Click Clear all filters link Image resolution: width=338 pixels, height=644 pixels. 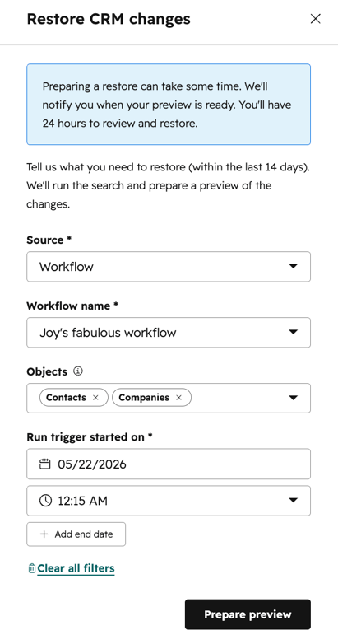point(76,568)
